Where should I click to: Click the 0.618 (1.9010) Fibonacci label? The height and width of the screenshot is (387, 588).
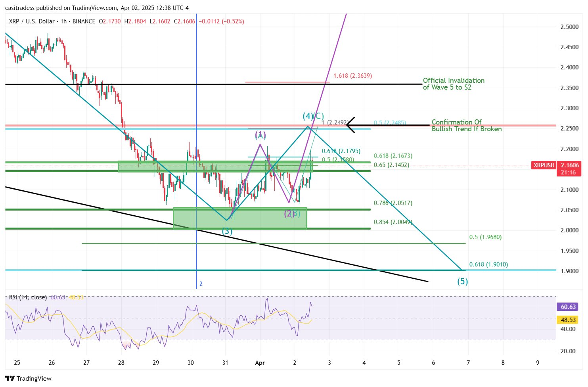point(488,264)
